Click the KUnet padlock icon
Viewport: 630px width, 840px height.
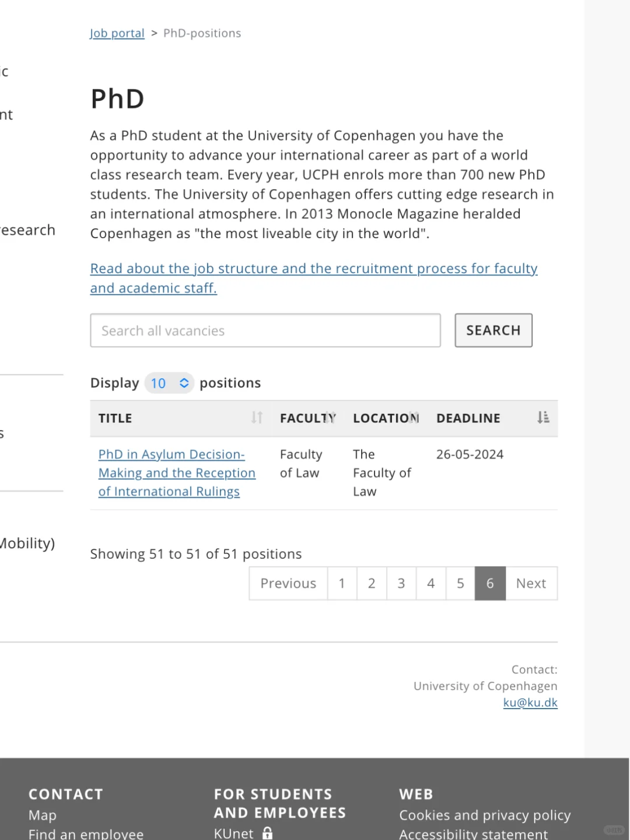point(268,833)
